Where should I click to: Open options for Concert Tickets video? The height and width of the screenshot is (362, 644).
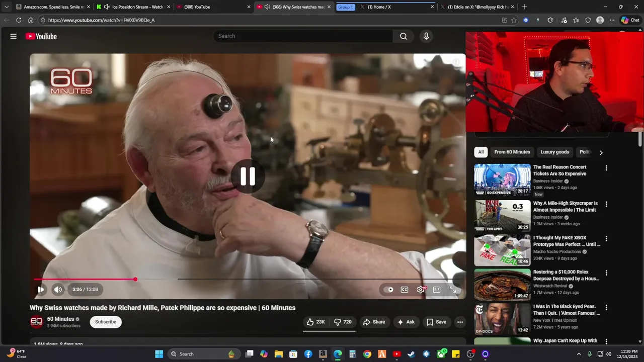tap(606, 168)
